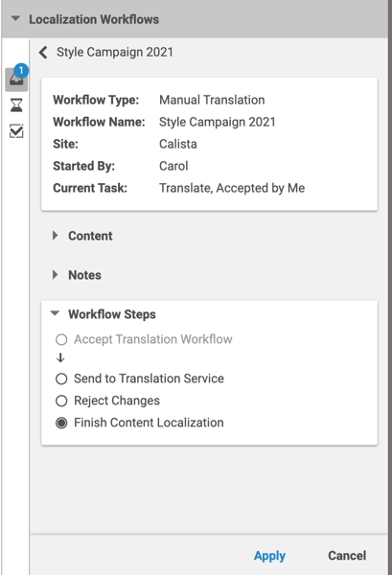
Task: Click the Current Task status text
Action: coord(232,188)
